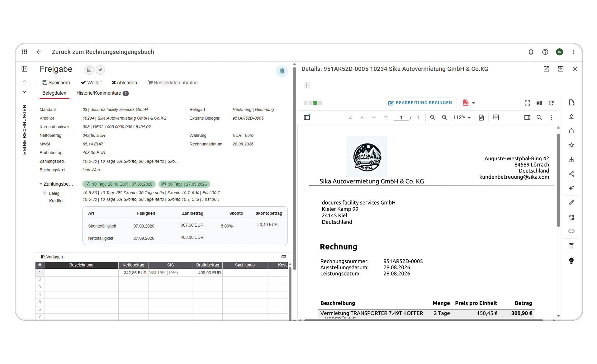Image resolution: width=597 pixels, height=364 pixels.
Task: Click the zoom in magnifier icon
Action: click(444, 117)
